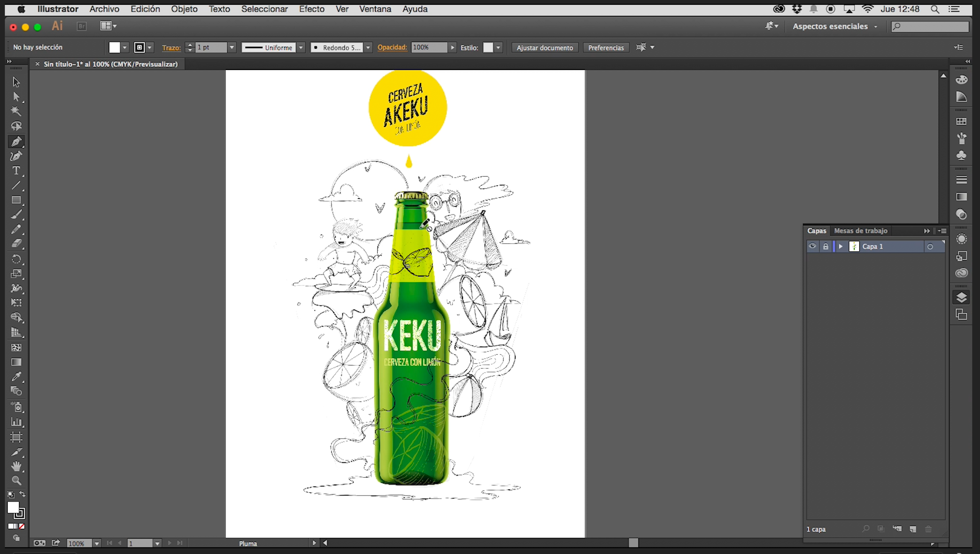Image resolution: width=980 pixels, height=554 pixels.
Task: Hide Capa 1 with its eye toggle
Action: pos(813,246)
